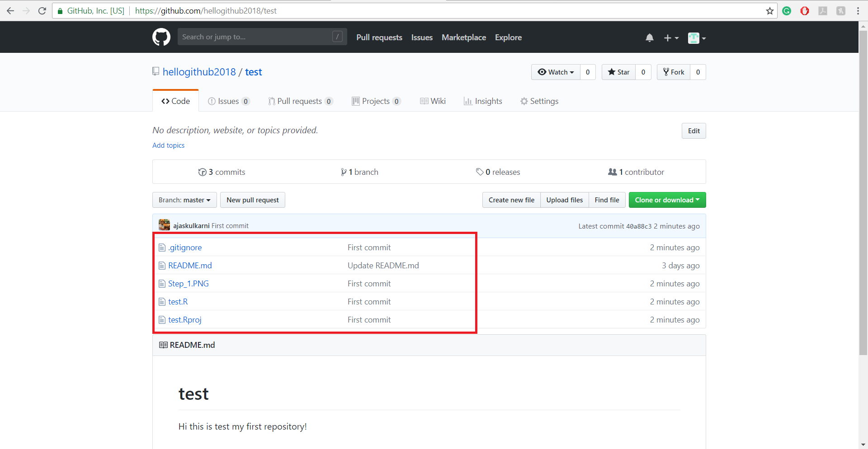Bookmark page with star icon in address bar
868x449 pixels.
769,11
